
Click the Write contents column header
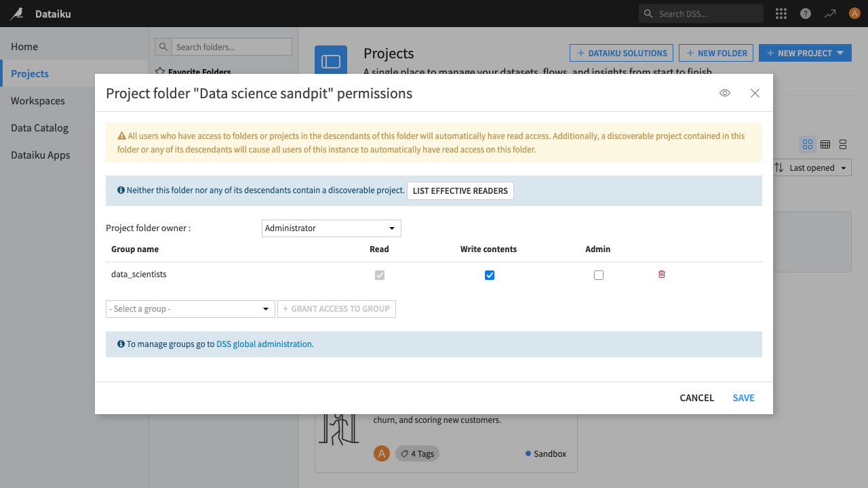coord(488,249)
